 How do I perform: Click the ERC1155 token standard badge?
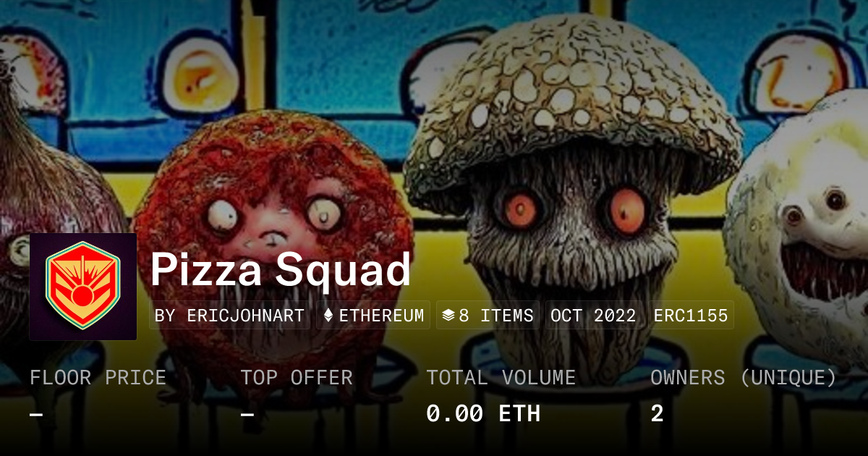click(x=691, y=316)
